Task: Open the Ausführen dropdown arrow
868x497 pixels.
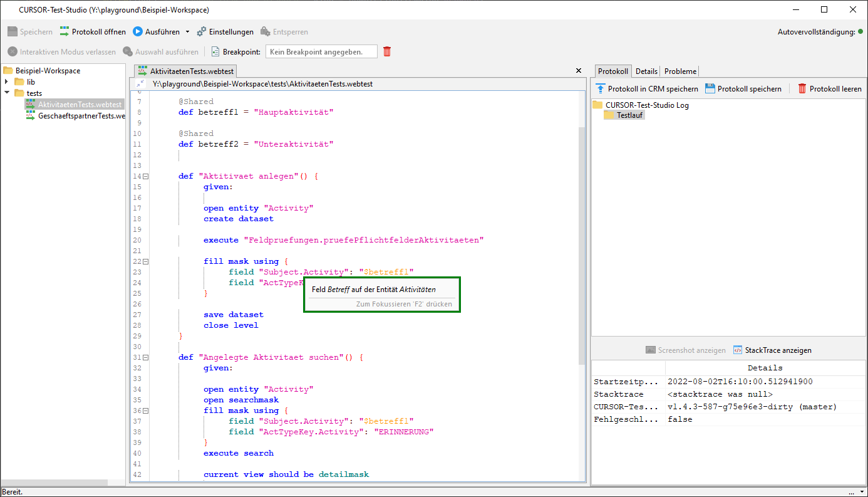Action: coord(187,32)
